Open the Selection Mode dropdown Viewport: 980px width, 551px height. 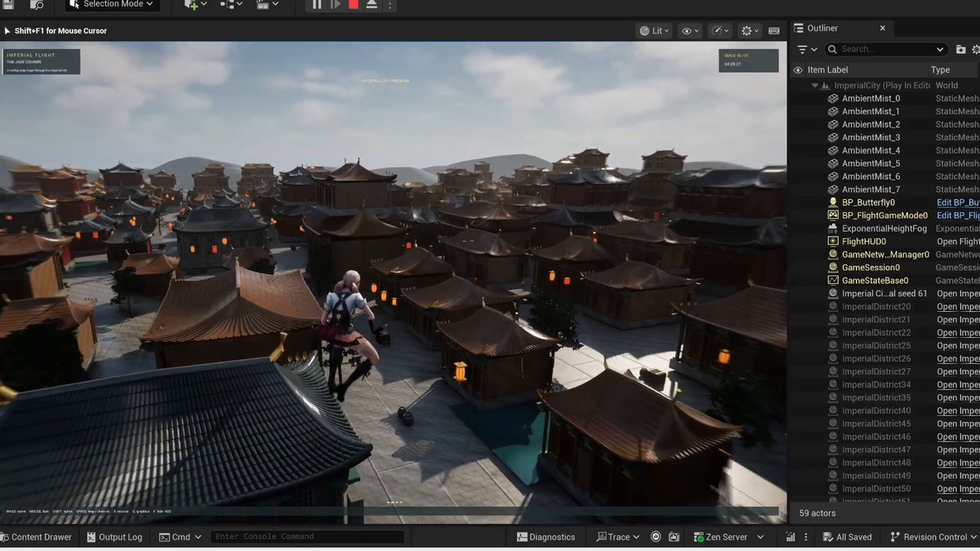[112, 4]
